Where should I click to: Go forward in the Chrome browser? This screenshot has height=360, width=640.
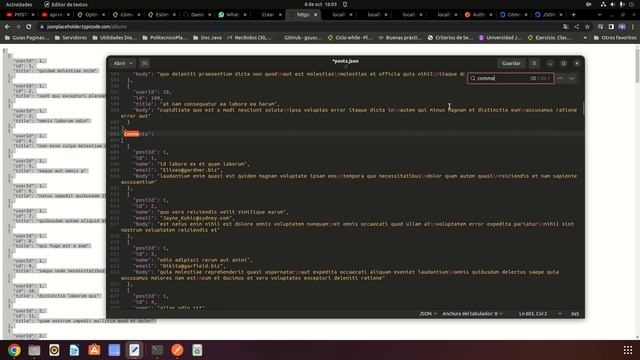click(18, 27)
